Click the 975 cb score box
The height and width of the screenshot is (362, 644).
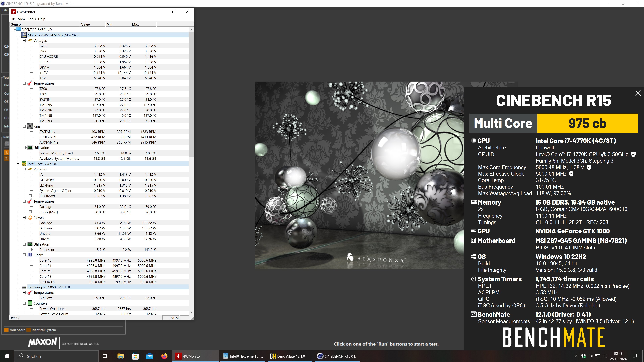(587, 123)
